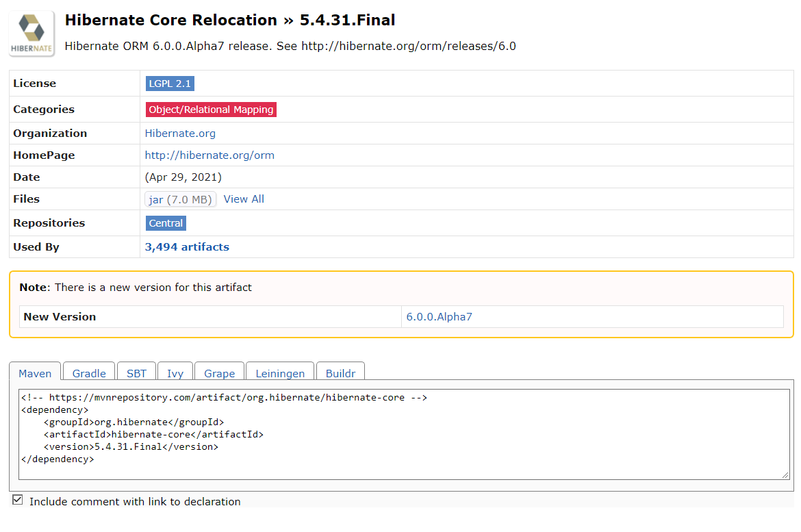Open the LGPL 2.1 license badge
Image resolution: width=801 pixels, height=532 pixels.
pyautogui.click(x=170, y=84)
